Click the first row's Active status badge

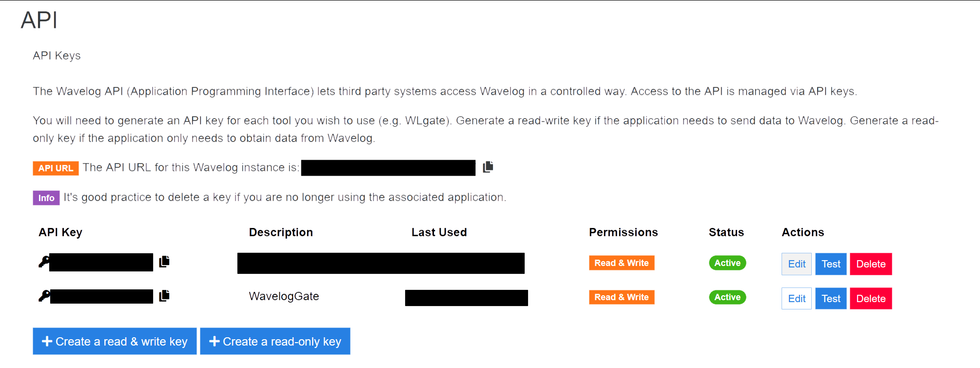coord(727,263)
